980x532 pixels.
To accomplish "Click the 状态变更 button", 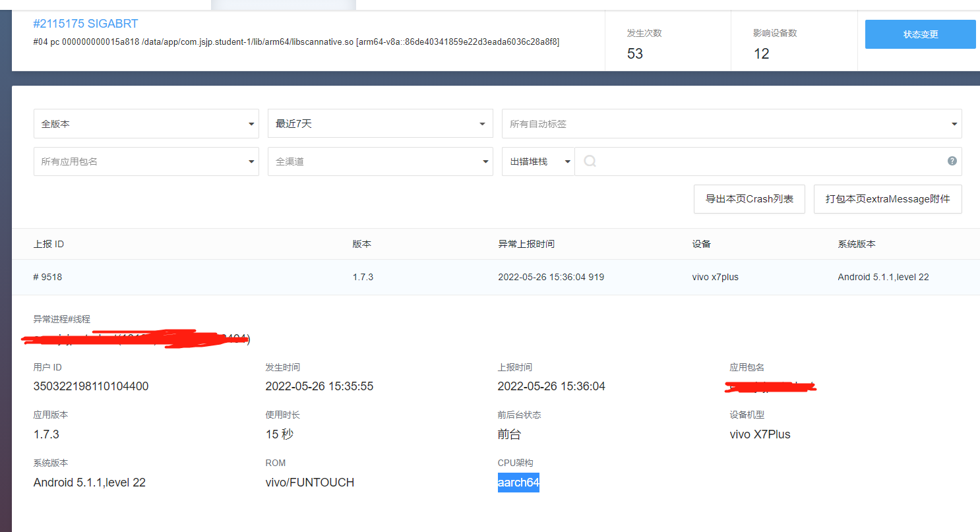I will (920, 34).
